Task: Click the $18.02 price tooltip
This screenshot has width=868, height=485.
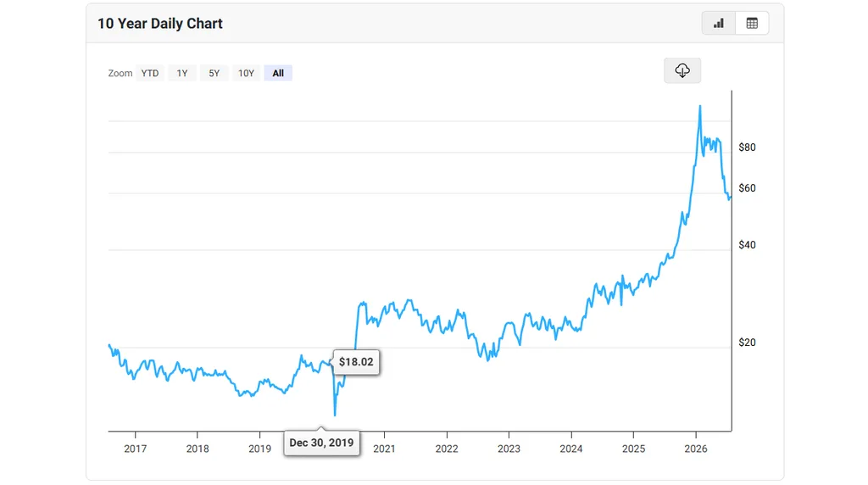Action: [356, 361]
